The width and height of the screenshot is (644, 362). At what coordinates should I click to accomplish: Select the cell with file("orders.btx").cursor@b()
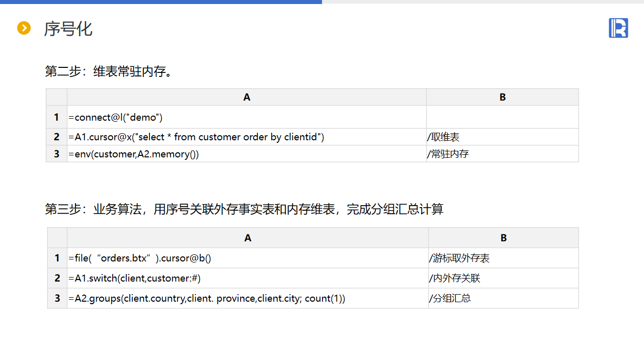(248, 258)
